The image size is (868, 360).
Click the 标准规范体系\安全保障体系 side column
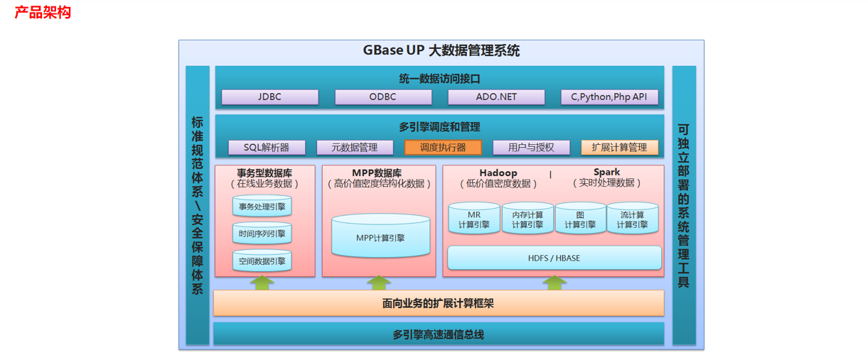[x=198, y=205]
